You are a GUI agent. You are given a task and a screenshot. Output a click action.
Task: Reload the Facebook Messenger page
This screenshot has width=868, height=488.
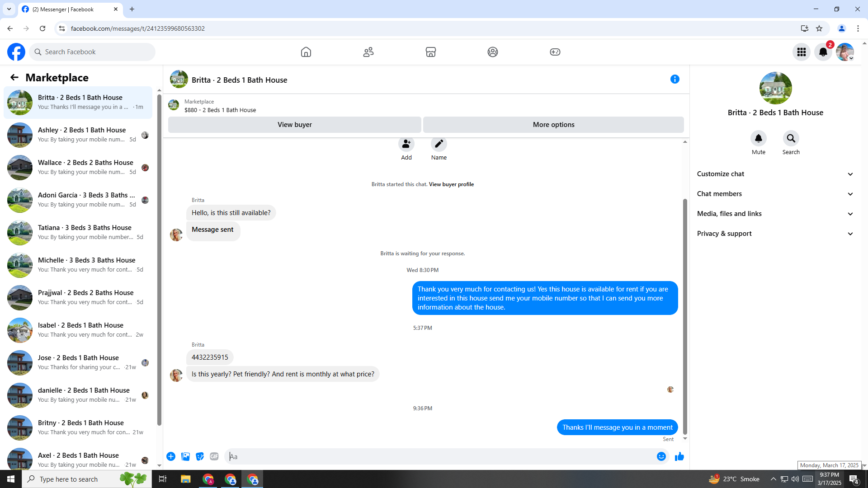42,28
